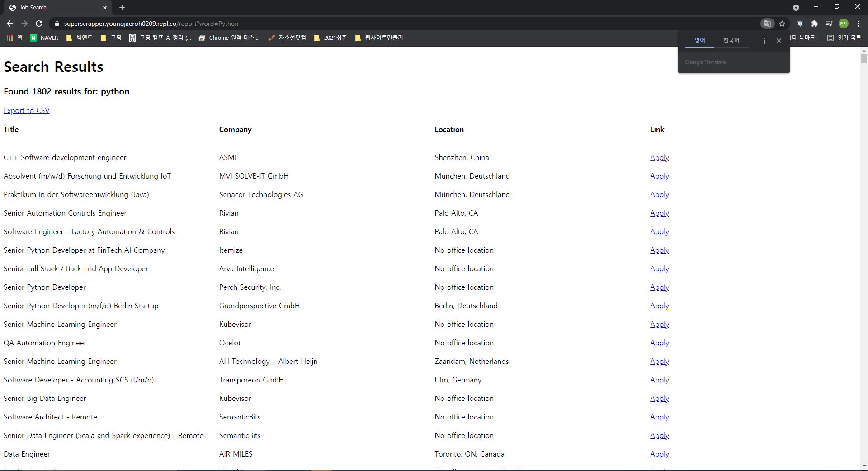Click the Google Translate icon in address bar
This screenshot has height=471, width=868.
767,24
